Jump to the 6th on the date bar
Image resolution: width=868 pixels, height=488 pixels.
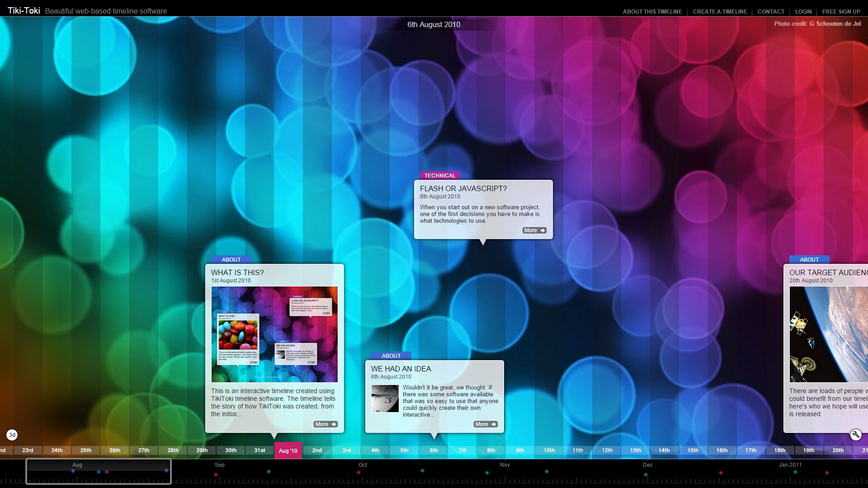[x=434, y=450]
